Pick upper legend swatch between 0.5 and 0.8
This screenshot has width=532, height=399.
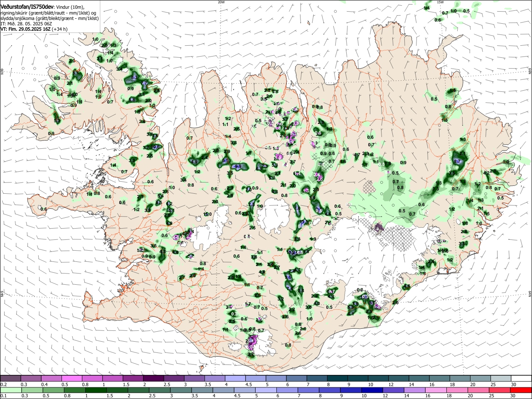pos(72,379)
